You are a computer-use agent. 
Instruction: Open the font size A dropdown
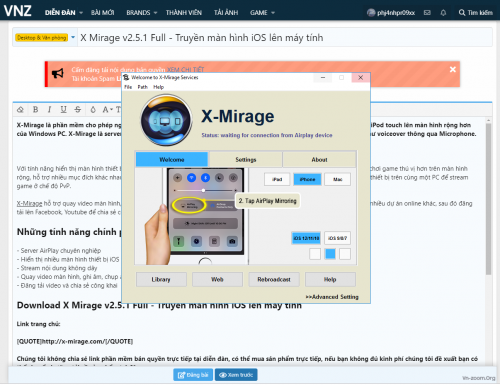tap(107, 109)
